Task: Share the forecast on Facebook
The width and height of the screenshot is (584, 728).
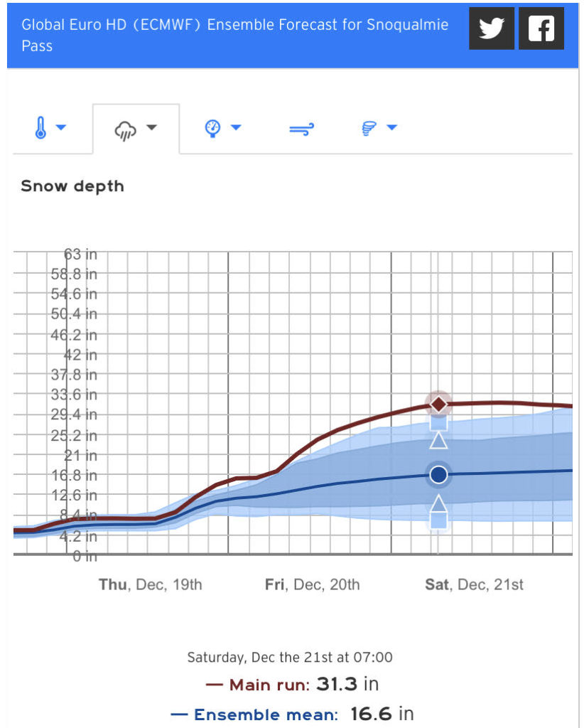Action: (x=541, y=29)
